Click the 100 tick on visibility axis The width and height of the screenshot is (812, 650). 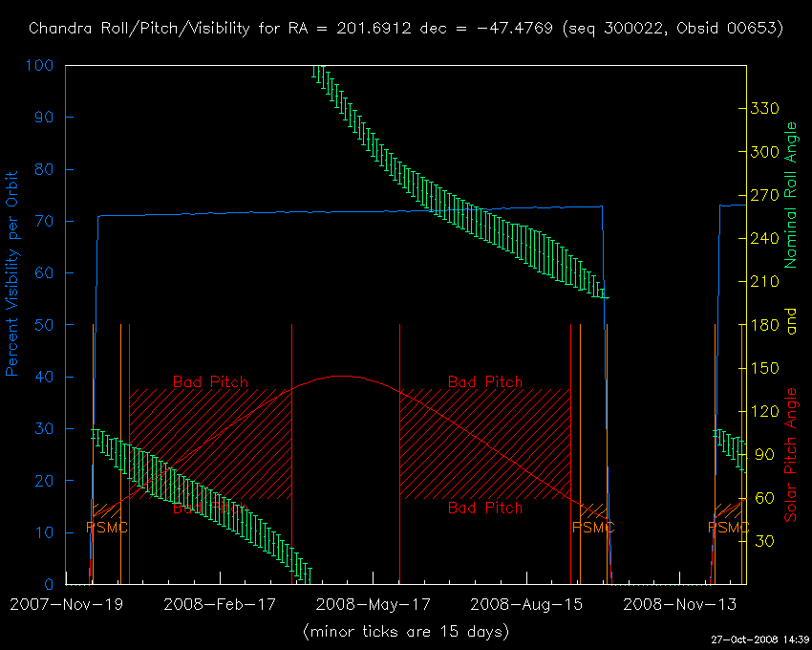46,67
